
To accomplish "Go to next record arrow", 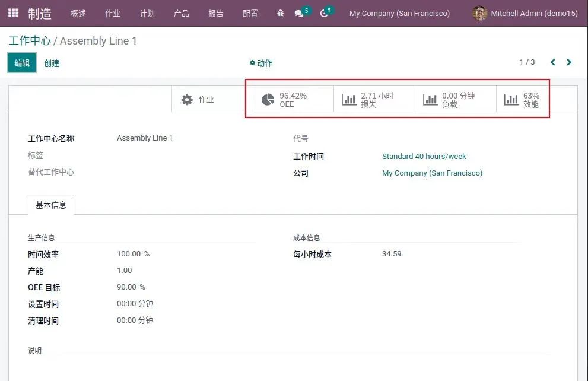I will click(569, 62).
